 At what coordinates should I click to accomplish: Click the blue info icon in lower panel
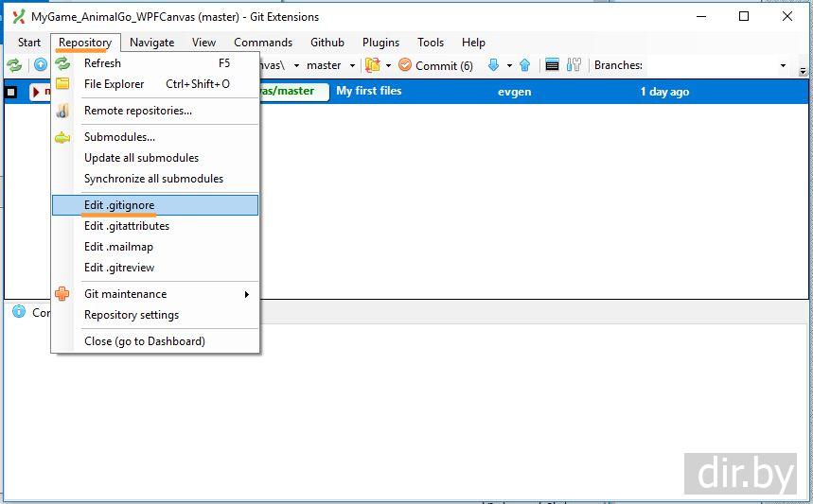19,312
